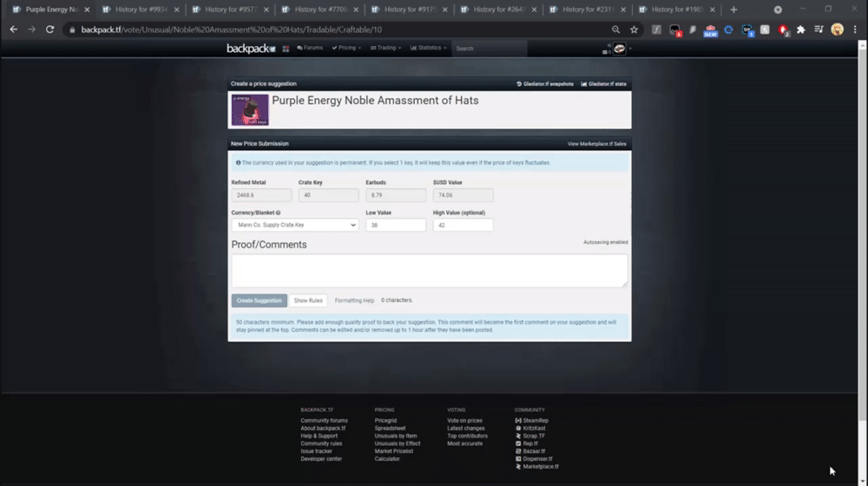Click the Earbuds value field
Screen dimensions: 868x486
(396, 195)
